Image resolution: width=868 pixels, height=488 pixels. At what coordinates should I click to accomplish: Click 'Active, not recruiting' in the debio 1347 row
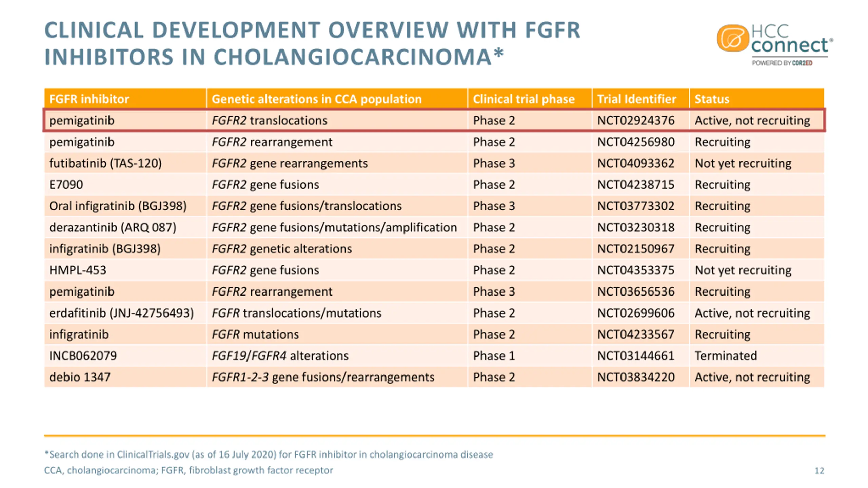(752, 377)
